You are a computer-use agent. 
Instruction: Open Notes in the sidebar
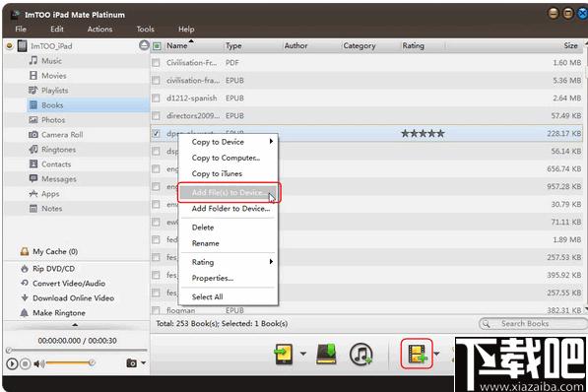tap(51, 209)
